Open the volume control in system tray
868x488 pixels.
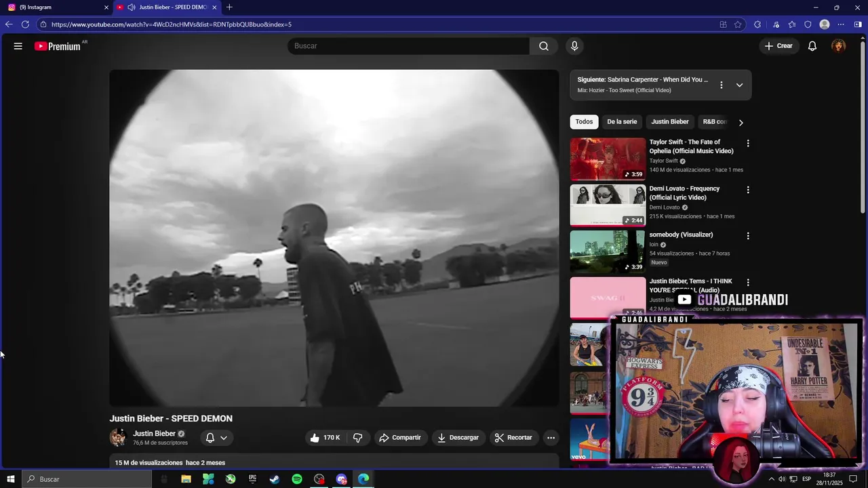[x=782, y=479]
